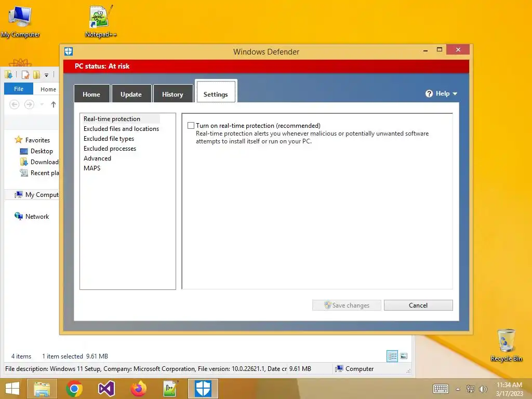This screenshot has width=532, height=399.
Task: Switch to the Update tab
Action: 131,94
